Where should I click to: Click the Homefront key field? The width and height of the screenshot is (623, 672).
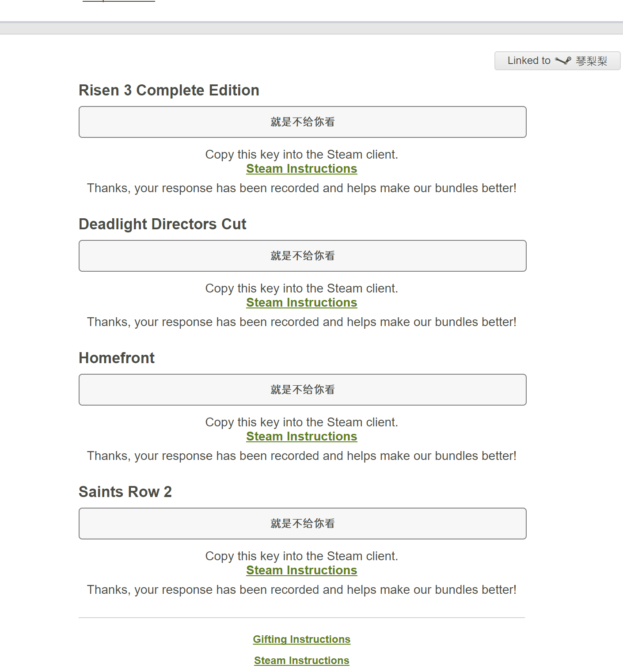coord(302,390)
